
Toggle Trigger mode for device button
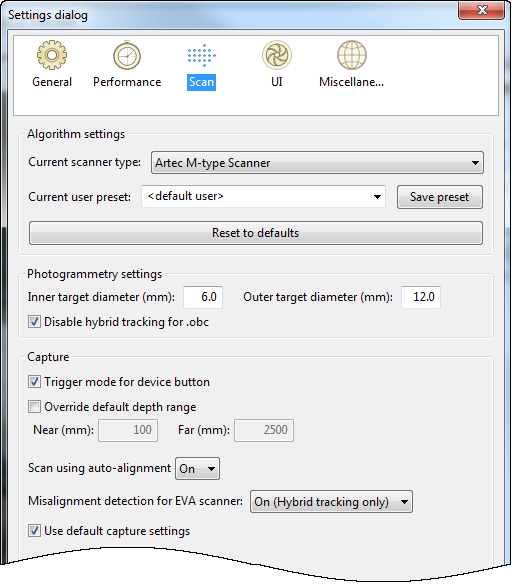pos(34,382)
